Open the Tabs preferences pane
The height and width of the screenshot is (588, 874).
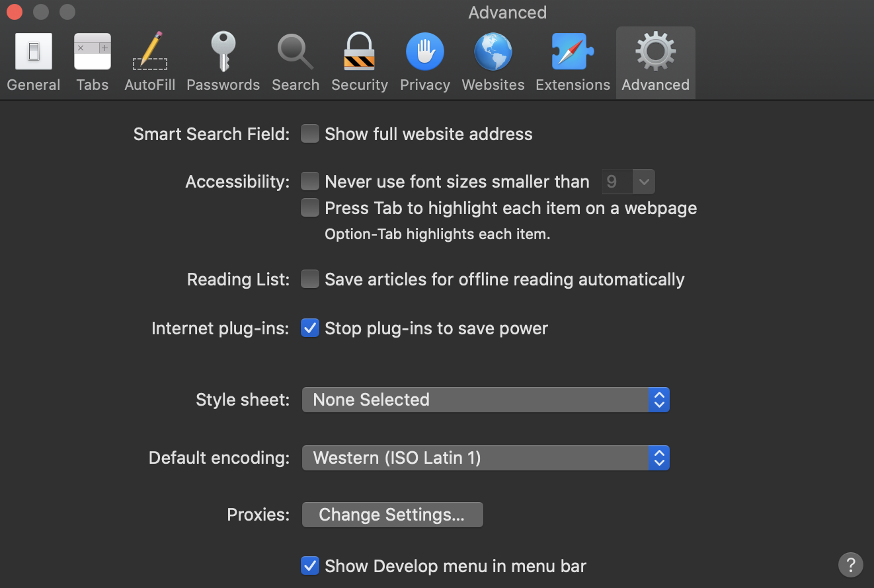[x=92, y=63]
